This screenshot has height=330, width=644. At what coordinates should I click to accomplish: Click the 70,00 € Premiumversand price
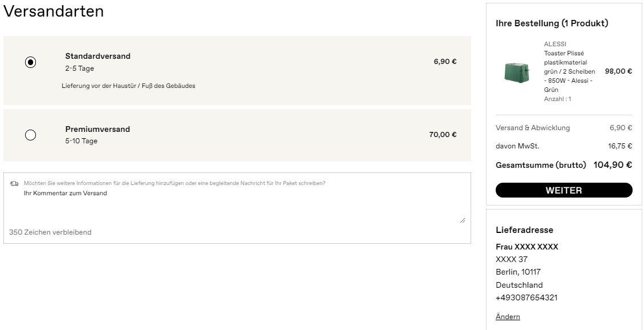click(x=443, y=134)
